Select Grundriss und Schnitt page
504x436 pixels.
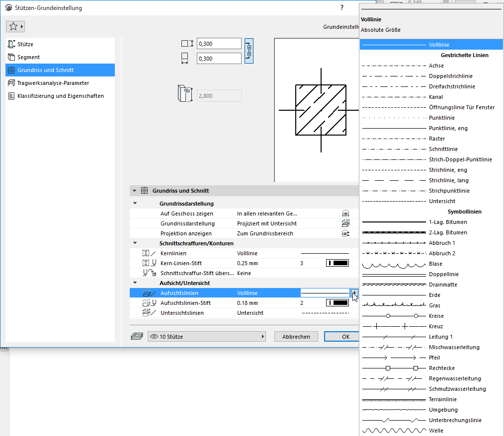[x=60, y=70]
